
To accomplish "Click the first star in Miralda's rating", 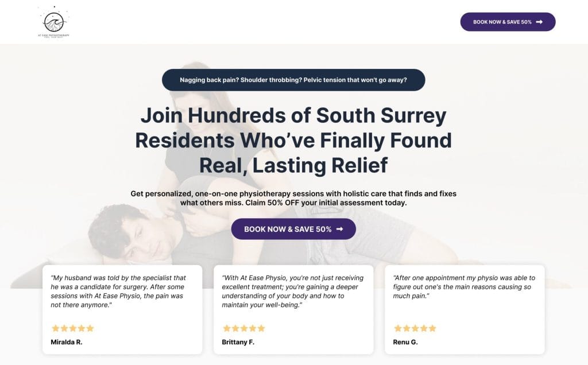I will pyautogui.click(x=56, y=328).
